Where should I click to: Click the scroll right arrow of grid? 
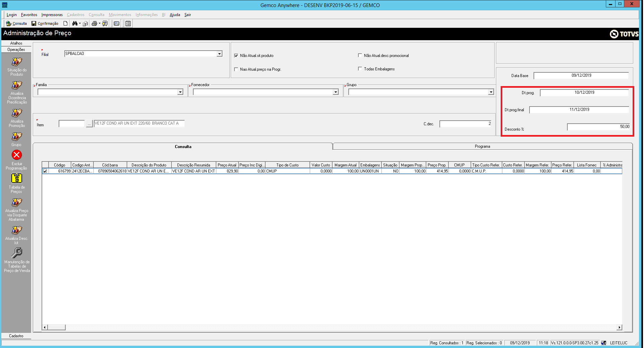click(620, 327)
